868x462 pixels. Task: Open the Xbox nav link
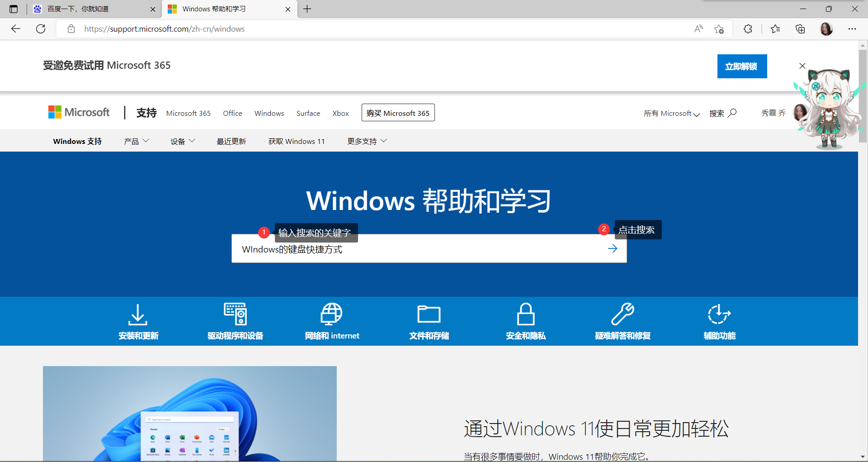pos(340,113)
